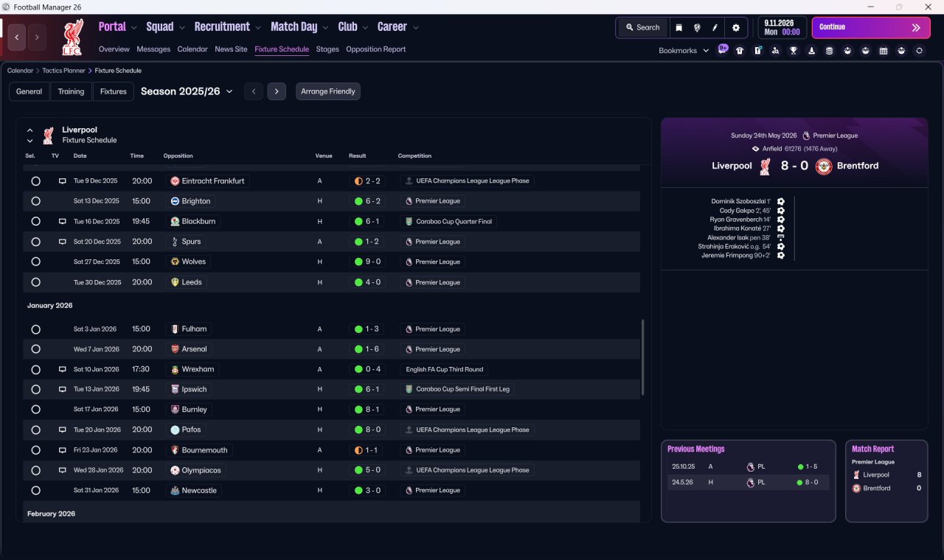Select the Newcastle fixture radio button

click(x=35, y=490)
